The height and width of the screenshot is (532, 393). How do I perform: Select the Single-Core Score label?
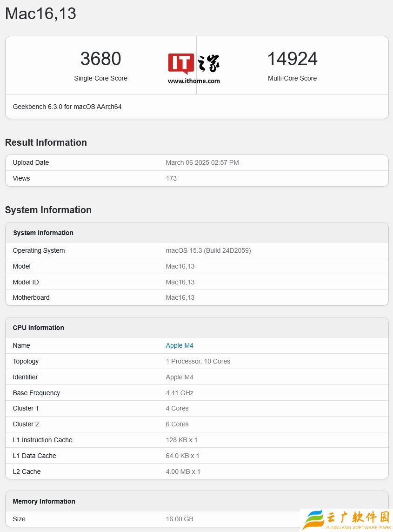tap(101, 78)
